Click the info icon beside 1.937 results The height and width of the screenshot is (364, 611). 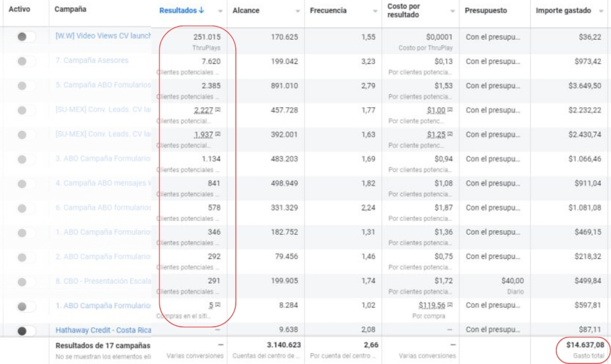[218, 135]
